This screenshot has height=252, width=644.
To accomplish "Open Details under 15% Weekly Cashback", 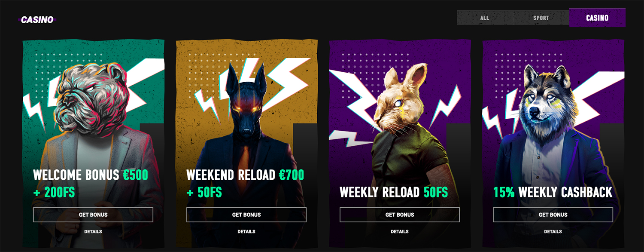I will [553, 231].
